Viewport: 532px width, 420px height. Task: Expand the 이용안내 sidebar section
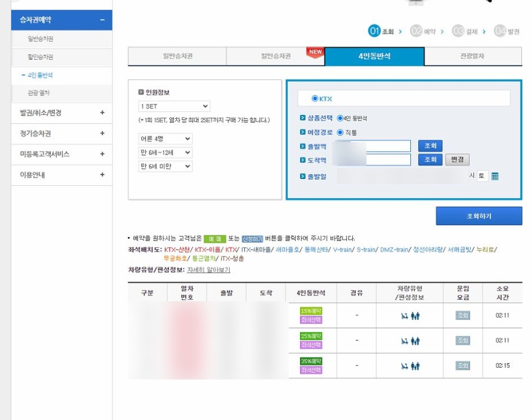102,174
